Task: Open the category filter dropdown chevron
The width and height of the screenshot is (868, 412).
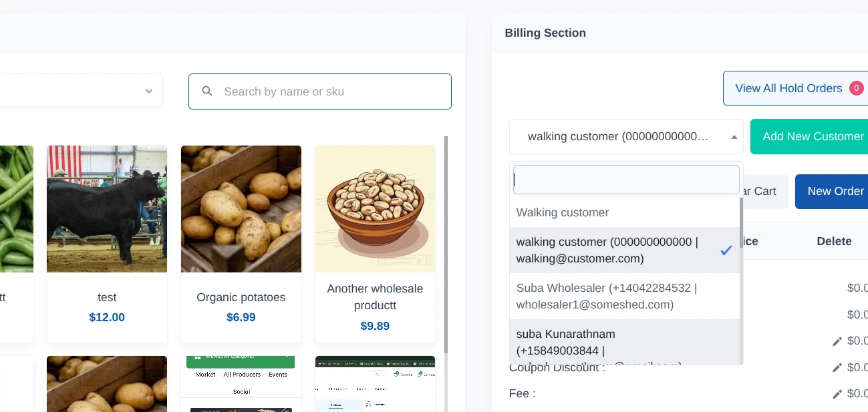Action: [x=149, y=91]
